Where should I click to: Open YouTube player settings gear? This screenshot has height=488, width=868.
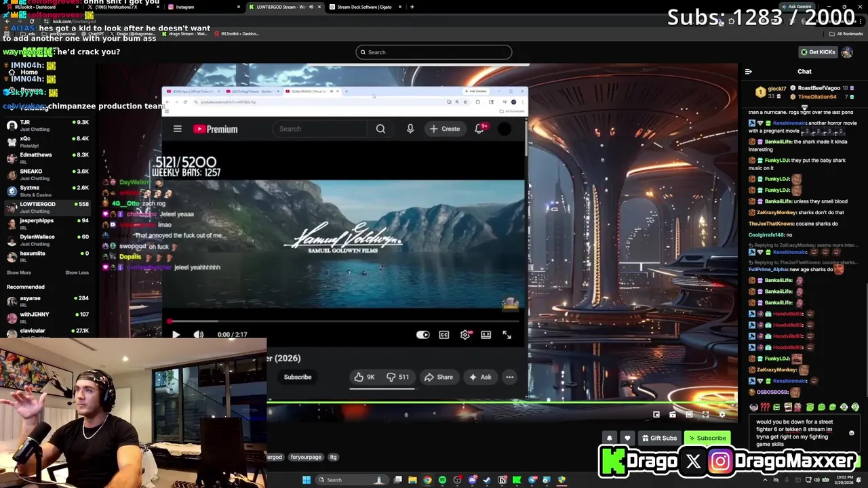(x=465, y=334)
